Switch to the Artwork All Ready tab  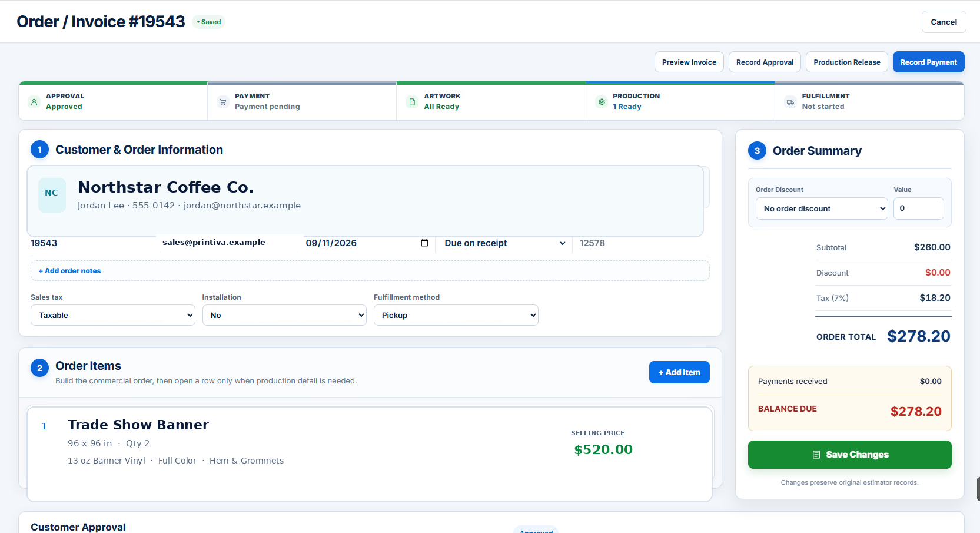click(491, 101)
